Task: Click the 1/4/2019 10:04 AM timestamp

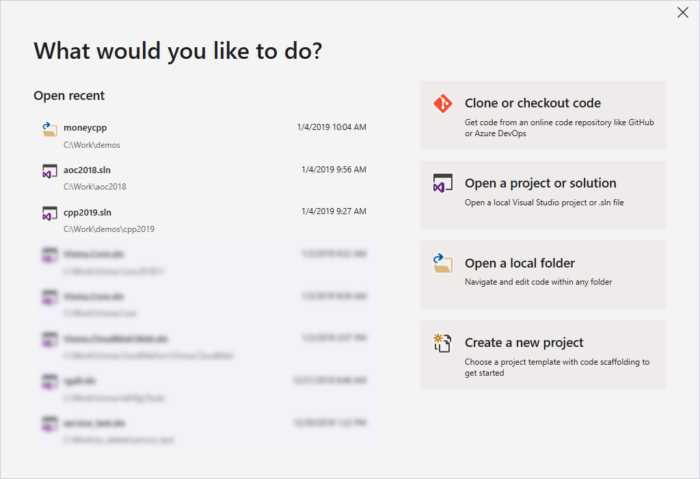Action: (x=332, y=127)
